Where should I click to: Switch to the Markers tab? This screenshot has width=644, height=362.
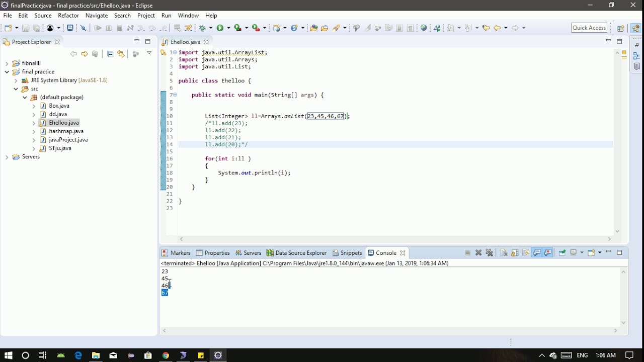[x=176, y=253]
